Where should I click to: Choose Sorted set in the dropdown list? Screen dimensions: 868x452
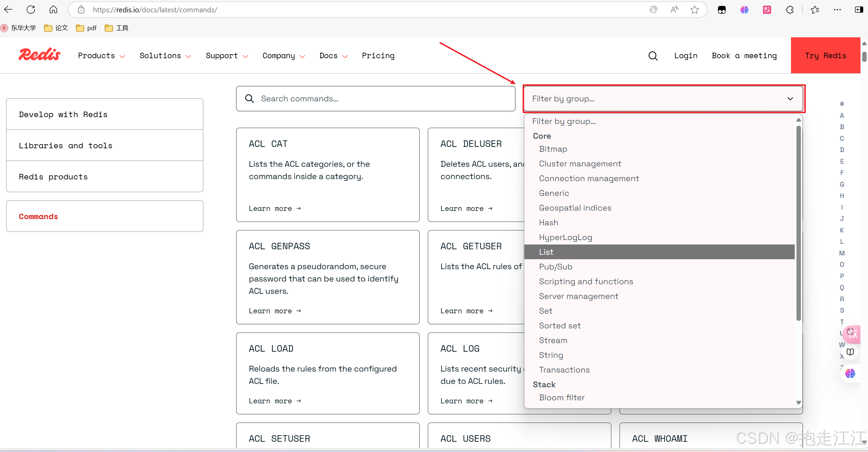click(560, 326)
